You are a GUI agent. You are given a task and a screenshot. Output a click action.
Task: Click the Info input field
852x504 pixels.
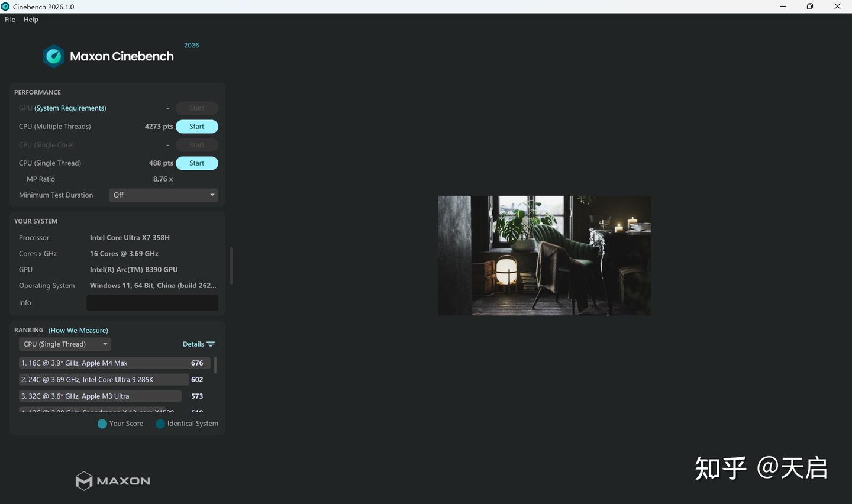(152, 303)
